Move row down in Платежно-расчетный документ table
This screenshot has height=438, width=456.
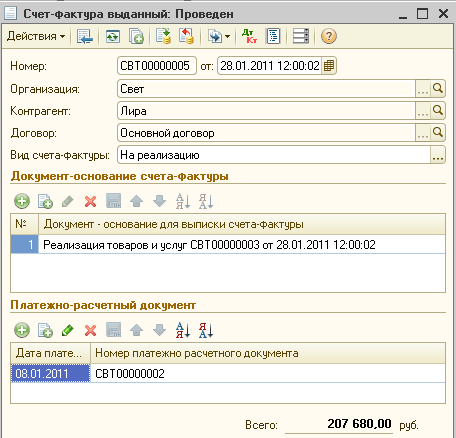coord(159,330)
